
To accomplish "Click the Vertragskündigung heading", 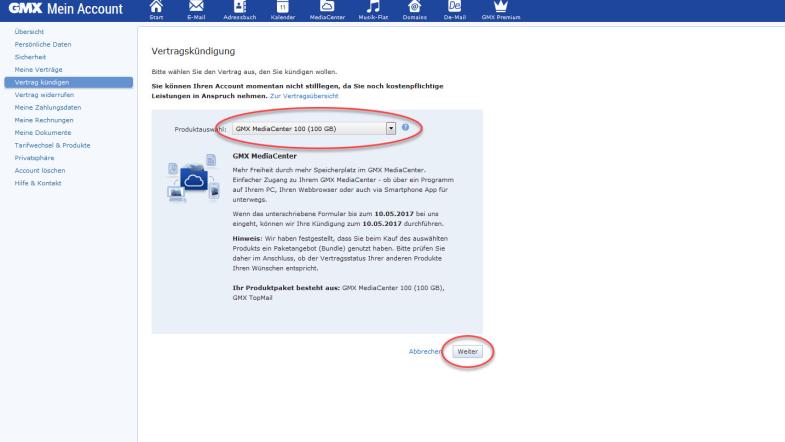I will pyautogui.click(x=193, y=51).
